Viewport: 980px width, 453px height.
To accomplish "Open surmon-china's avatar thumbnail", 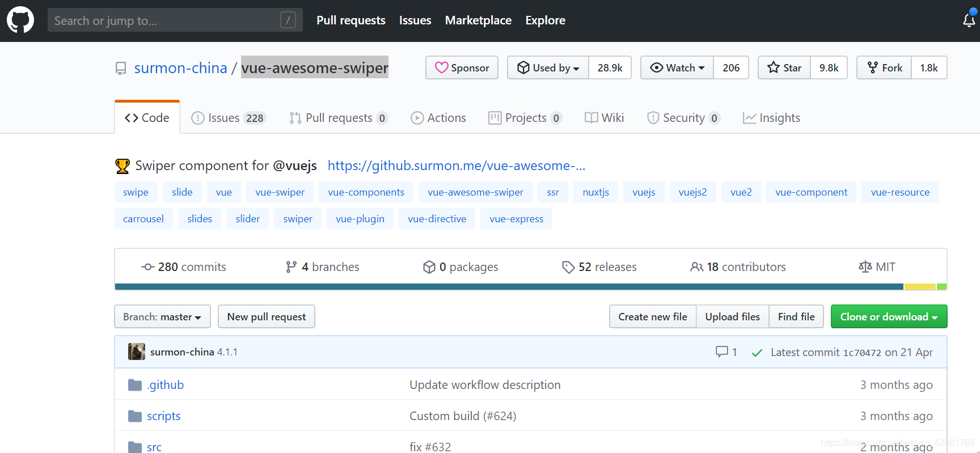I will coord(137,352).
